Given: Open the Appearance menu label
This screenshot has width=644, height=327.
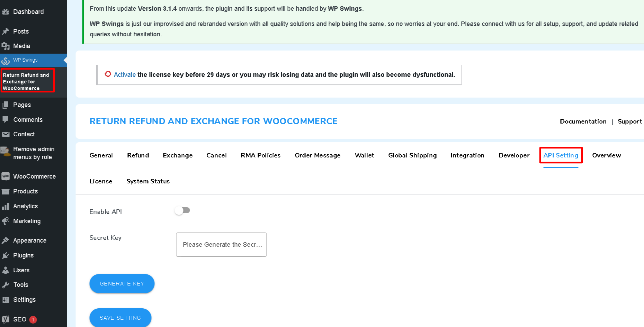Looking at the screenshot, I should pyautogui.click(x=30, y=240).
